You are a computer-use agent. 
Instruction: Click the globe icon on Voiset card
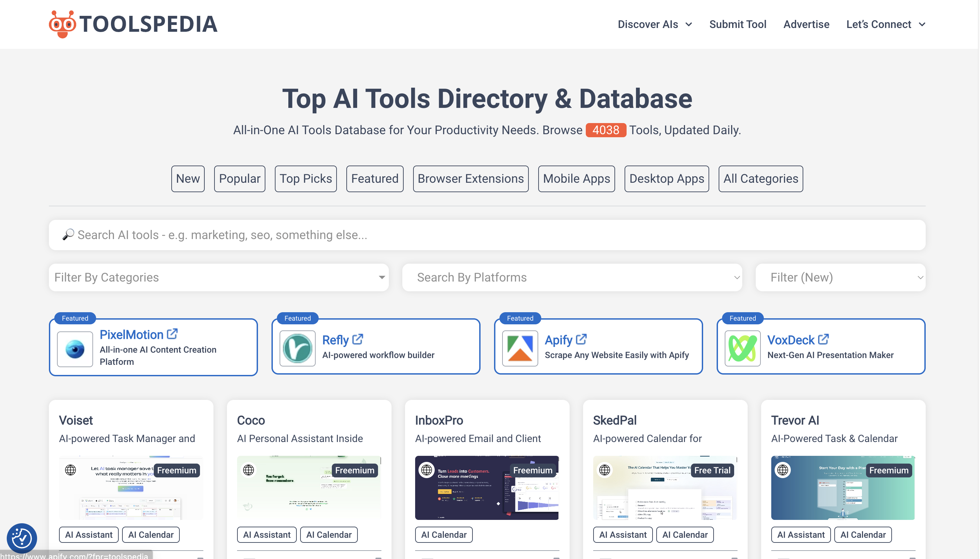[x=71, y=470]
